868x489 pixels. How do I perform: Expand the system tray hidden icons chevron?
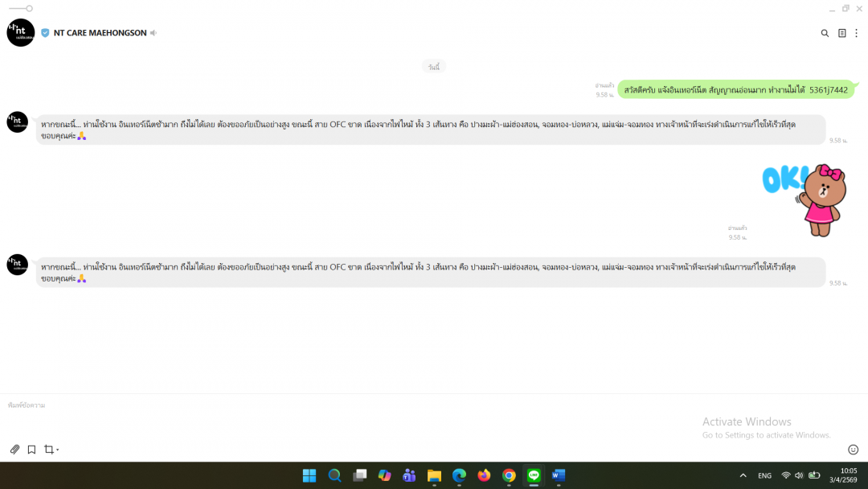(743, 475)
